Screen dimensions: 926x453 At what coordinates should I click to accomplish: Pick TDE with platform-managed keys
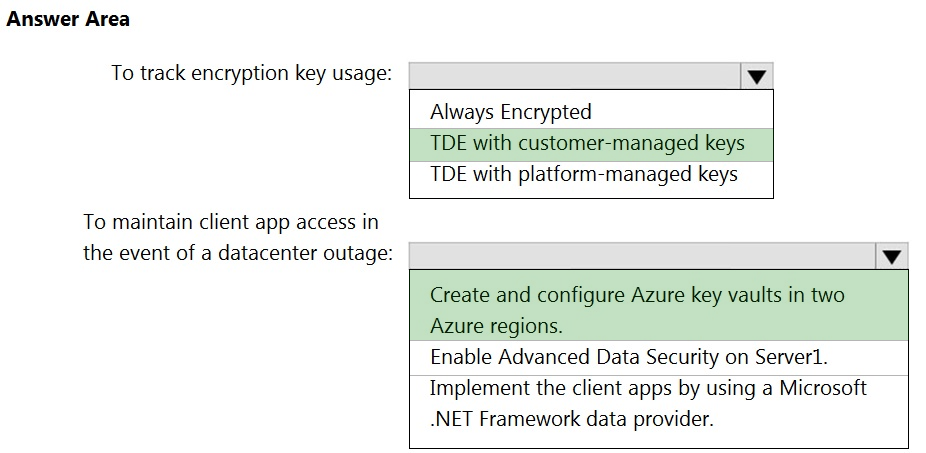pos(584,174)
